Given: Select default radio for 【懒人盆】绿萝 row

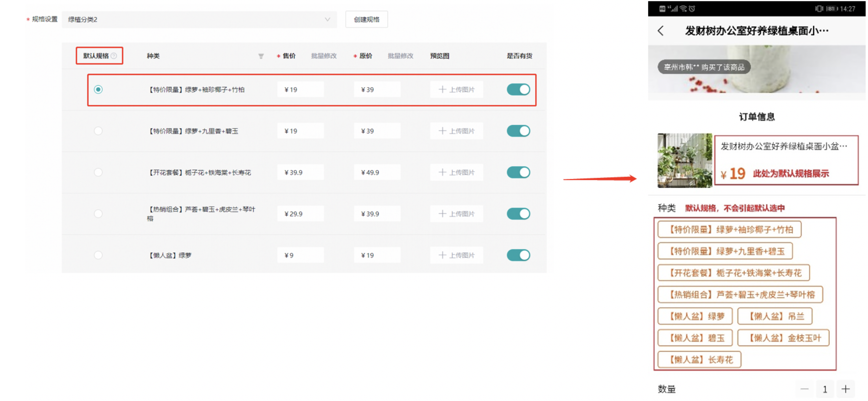Looking at the screenshot, I should point(98,255).
